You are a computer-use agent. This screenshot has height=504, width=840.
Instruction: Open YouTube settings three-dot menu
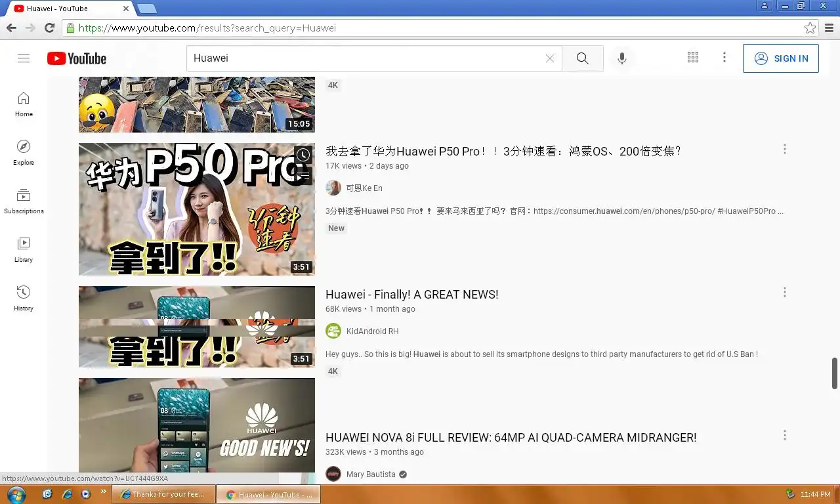coord(724,58)
